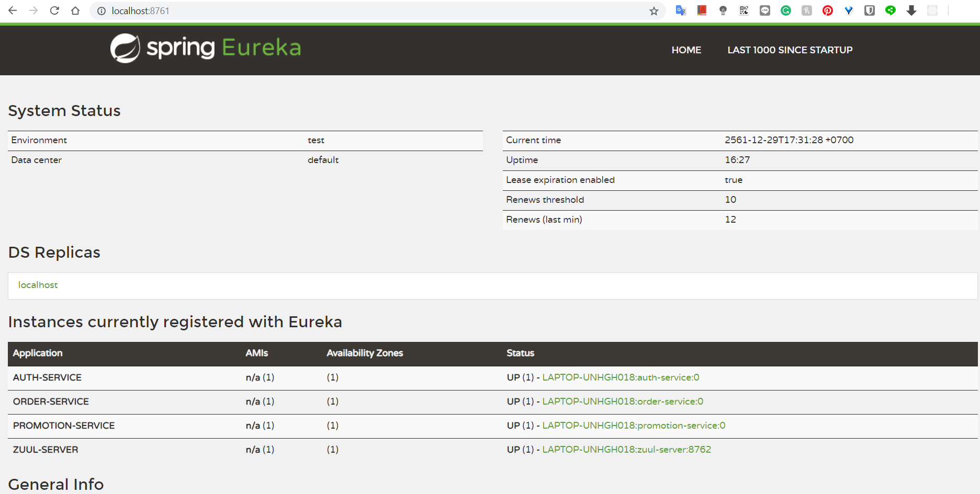Open the blue funnel extension
Screen dimensions: 980x494
[x=849, y=10]
